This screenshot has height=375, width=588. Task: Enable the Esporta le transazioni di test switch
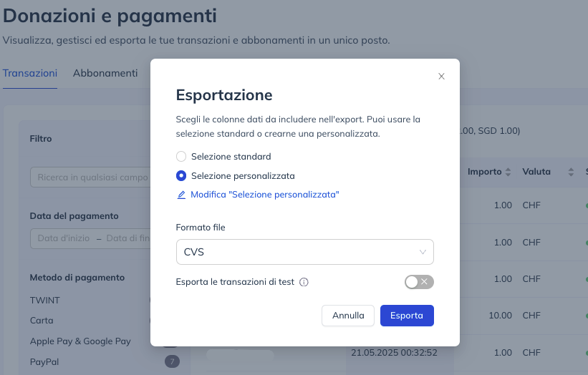(419, 282)
